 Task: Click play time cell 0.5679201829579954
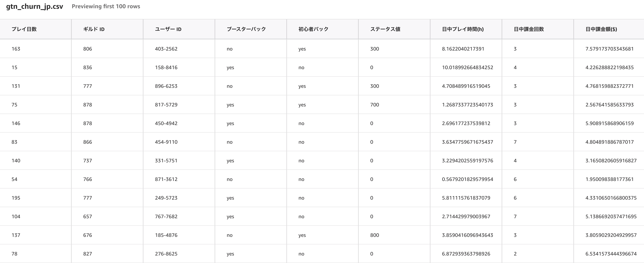467,179
